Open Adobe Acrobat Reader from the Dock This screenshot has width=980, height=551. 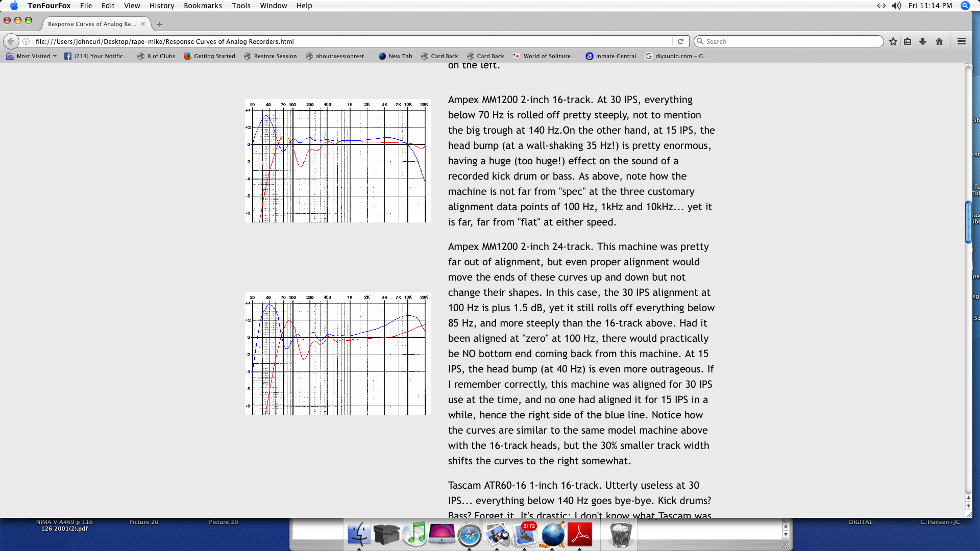click(580, 534)
